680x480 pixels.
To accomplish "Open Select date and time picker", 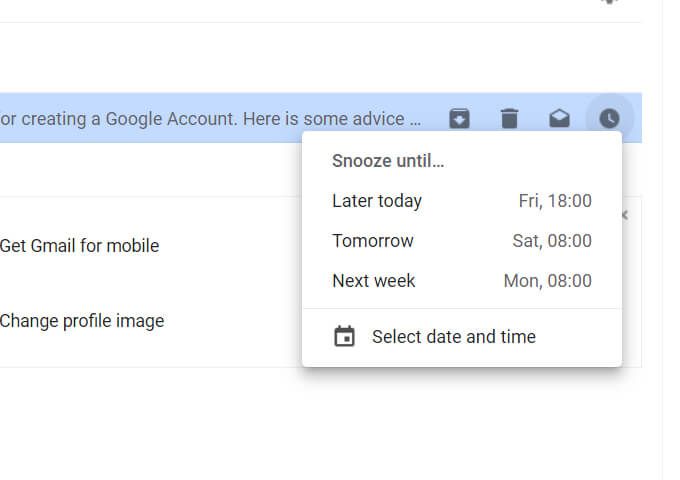I will [x=462, y=336].
